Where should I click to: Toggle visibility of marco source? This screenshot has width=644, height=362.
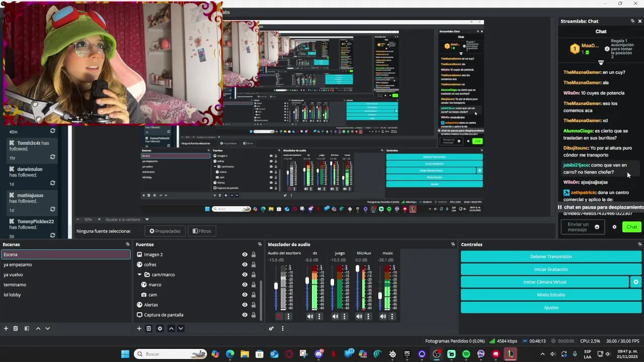pos(245,285)
